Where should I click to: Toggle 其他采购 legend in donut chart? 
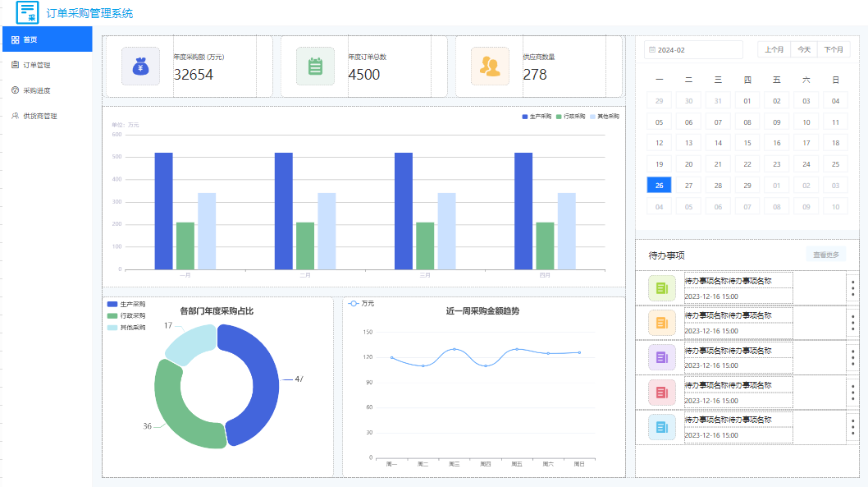[x=126, y=328]
